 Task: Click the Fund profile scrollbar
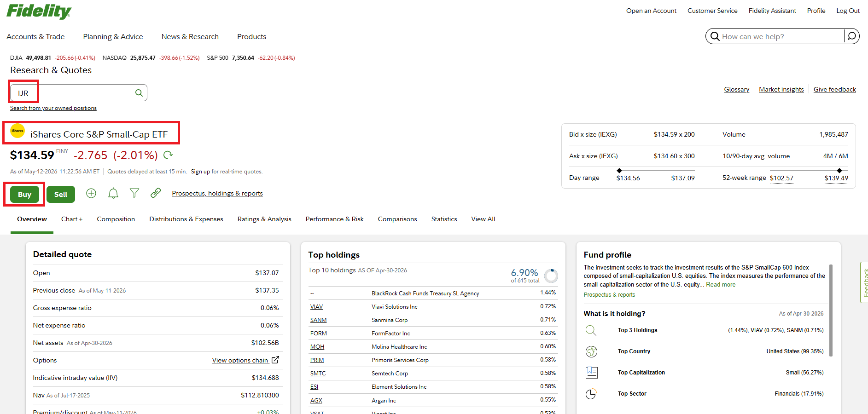pyautogui.click(x=831, y=310)
